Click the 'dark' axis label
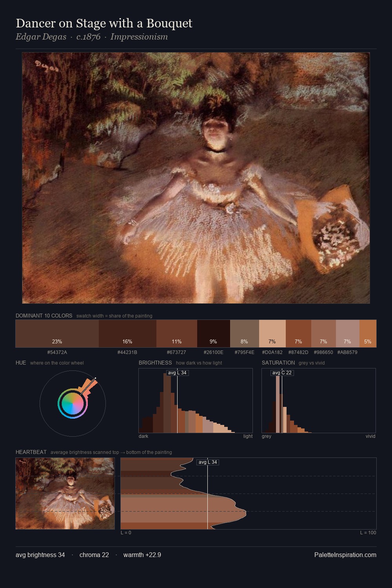 [x=143, y=436]
